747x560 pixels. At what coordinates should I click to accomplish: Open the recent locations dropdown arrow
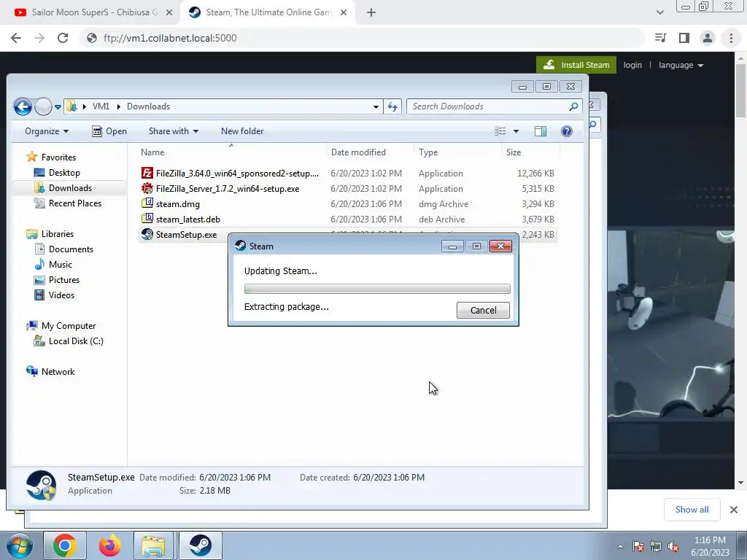coord(58,106)
